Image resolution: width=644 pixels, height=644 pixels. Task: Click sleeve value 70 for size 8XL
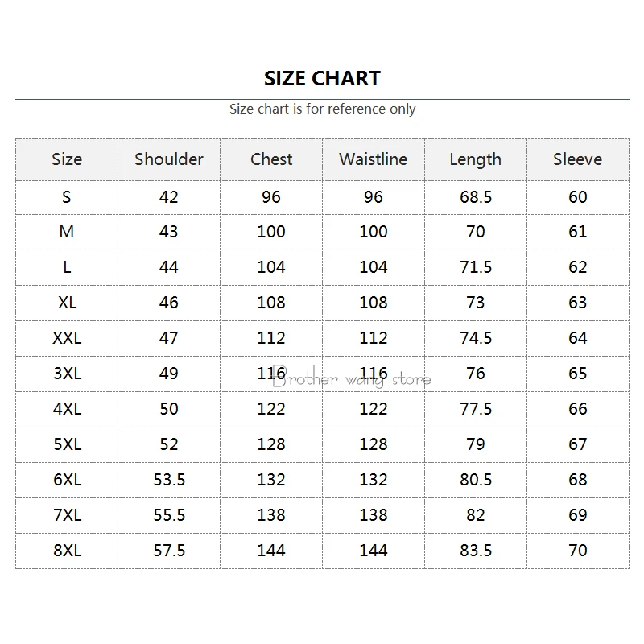pos(578,551)
